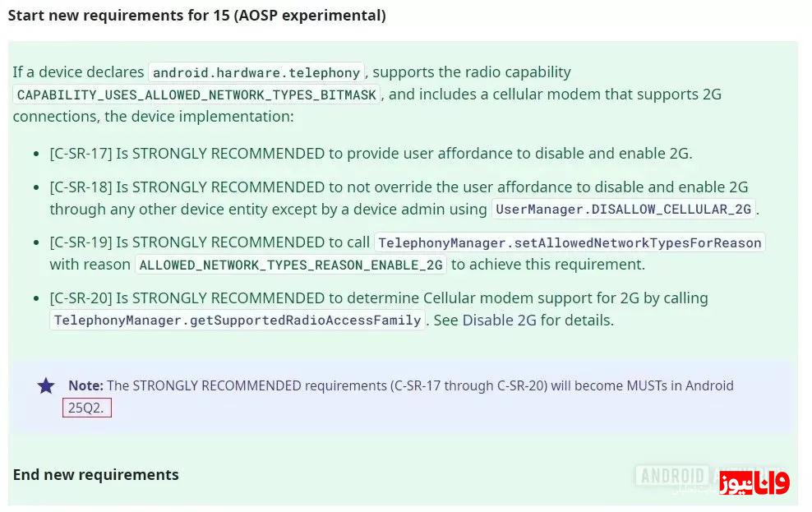Screen dimensions: 812x512
Task: Click the bold 'Note:' label
Action: coord(85,385)
